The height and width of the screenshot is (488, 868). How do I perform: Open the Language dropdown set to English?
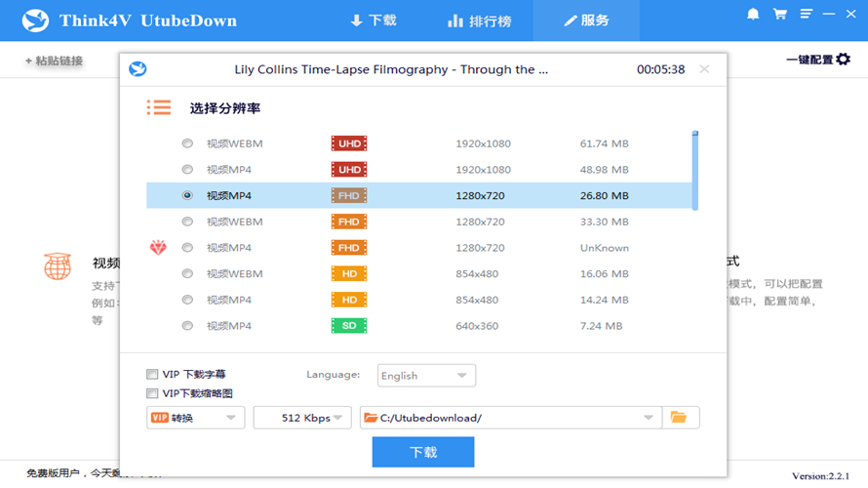tap(426, 376)
